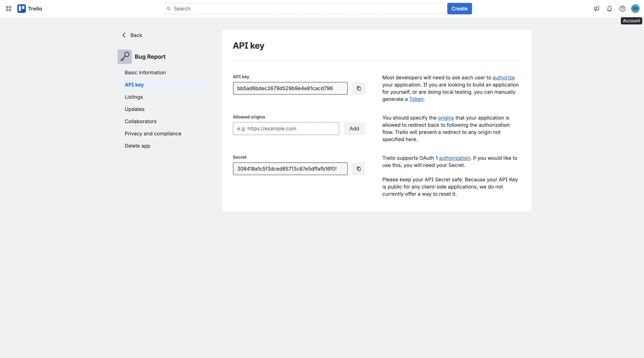Select Basic information in sidebar
The height and width of the screenshot is (358, 644).
145,73
